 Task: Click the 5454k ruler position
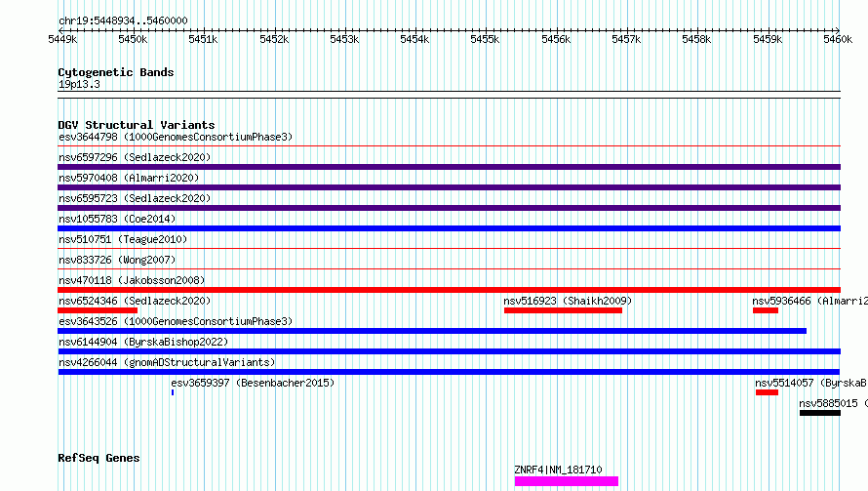coord(414,39)
